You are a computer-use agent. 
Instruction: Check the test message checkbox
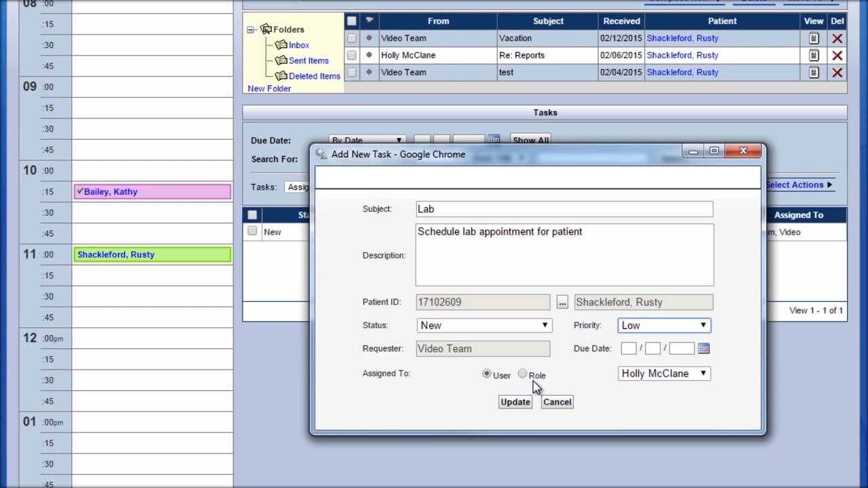[351, 73]
